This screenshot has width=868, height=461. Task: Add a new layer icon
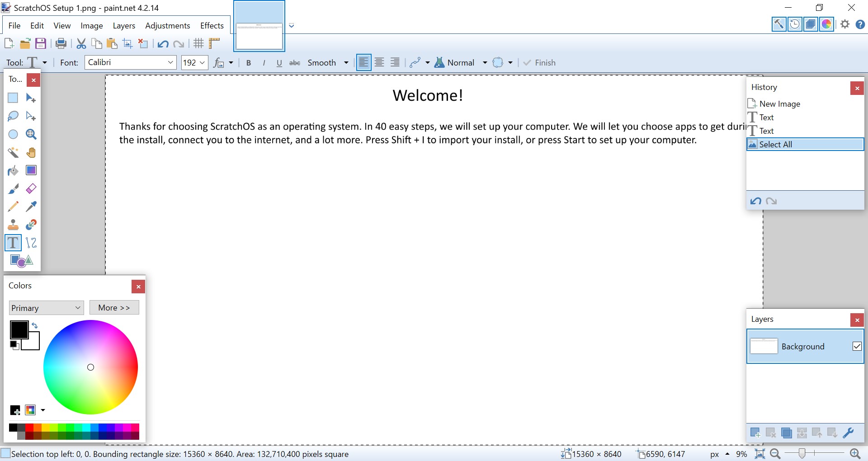(755, 433)
